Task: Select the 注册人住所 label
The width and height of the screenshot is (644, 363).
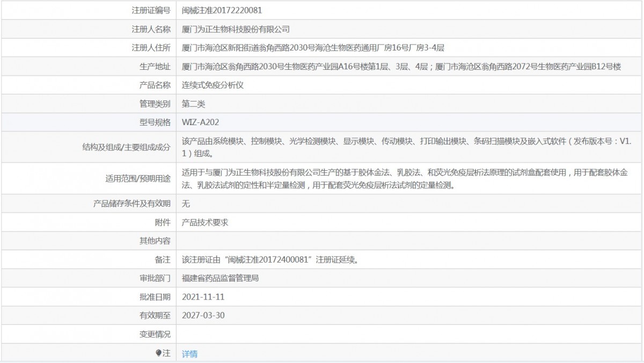Action: click(x=151, y=48)
